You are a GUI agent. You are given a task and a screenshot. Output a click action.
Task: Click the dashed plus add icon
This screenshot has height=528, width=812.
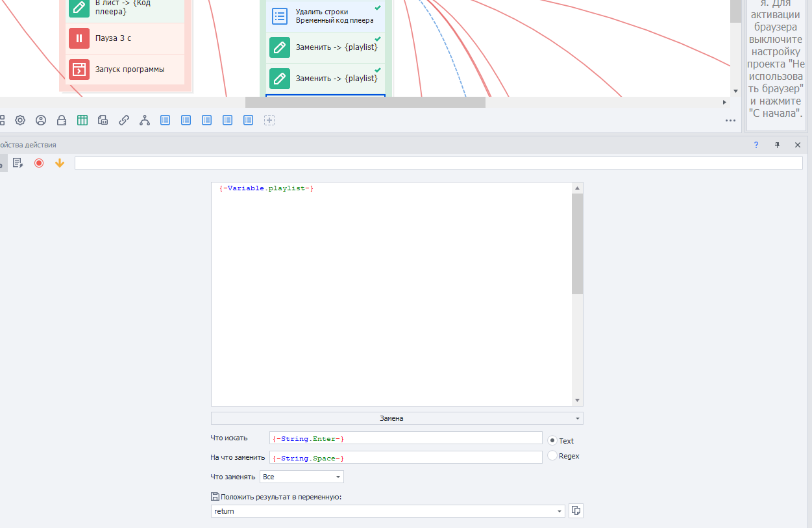coord(269,120)
